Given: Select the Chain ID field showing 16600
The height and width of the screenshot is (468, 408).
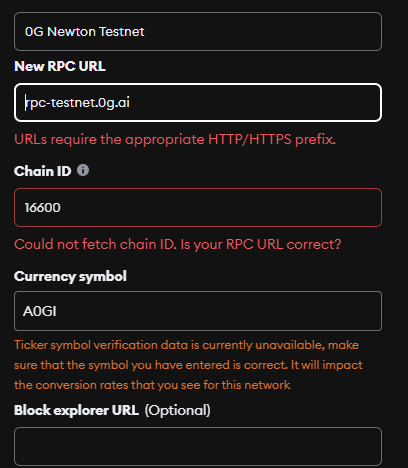Looking at the screenshot, I should [x=198, y=207].
